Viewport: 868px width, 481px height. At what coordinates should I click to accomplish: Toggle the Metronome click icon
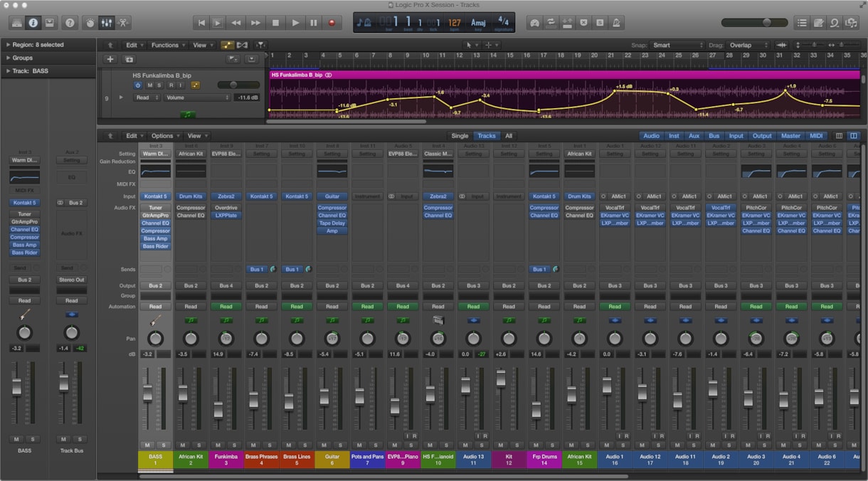click(616, 23)
